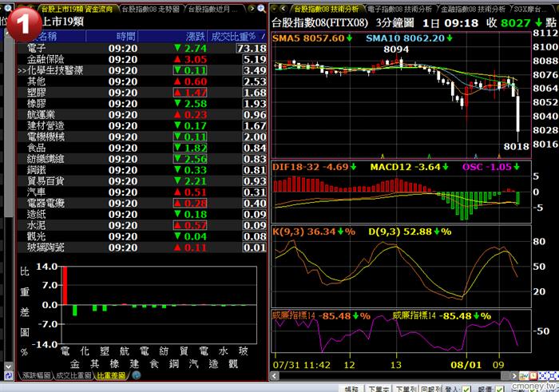Open the SGX摩台 tab
Screen dimensions: 559x392
click(530, 9)
